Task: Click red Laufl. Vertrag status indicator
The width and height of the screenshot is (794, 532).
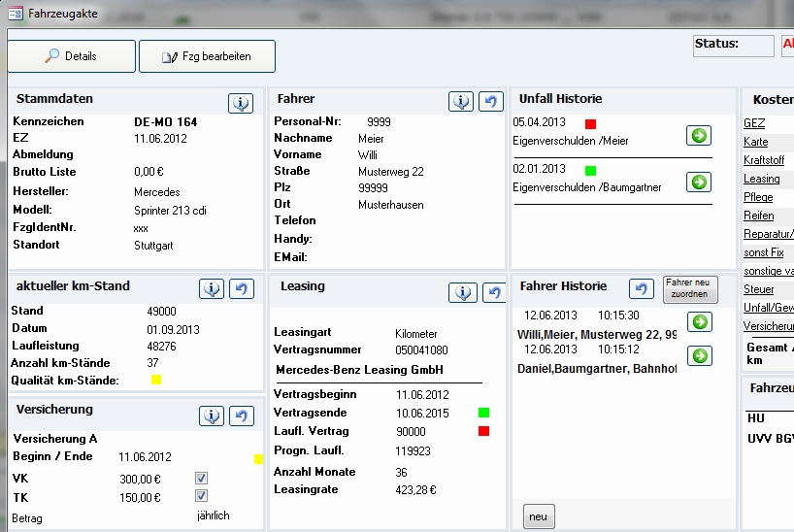Action: pyautogui.click(x=483, y=431)
